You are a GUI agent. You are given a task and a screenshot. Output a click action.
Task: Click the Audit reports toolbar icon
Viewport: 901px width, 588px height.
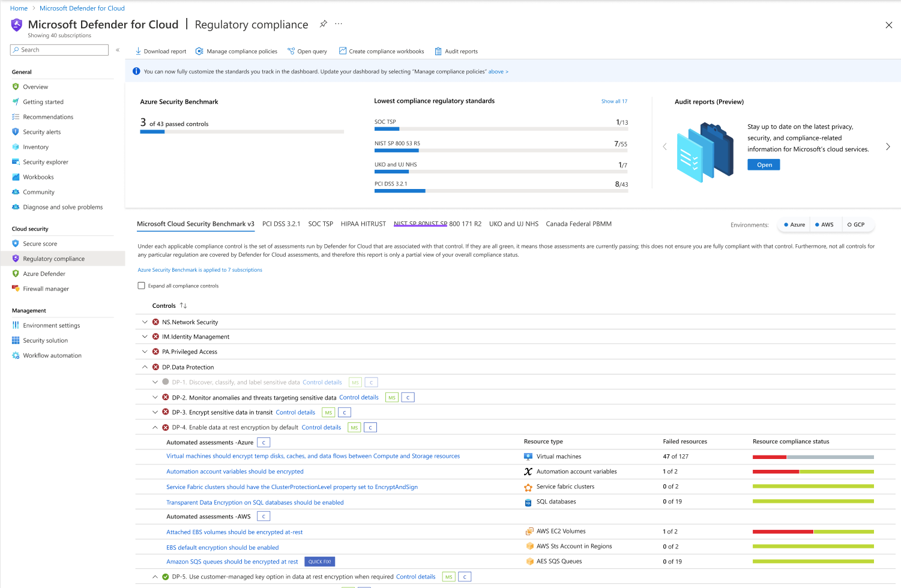438,51
